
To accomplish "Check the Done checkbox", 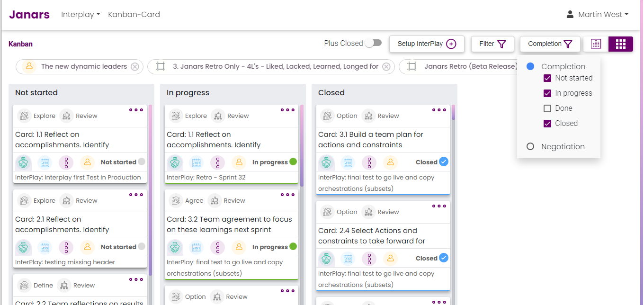I will pos(547,108).
